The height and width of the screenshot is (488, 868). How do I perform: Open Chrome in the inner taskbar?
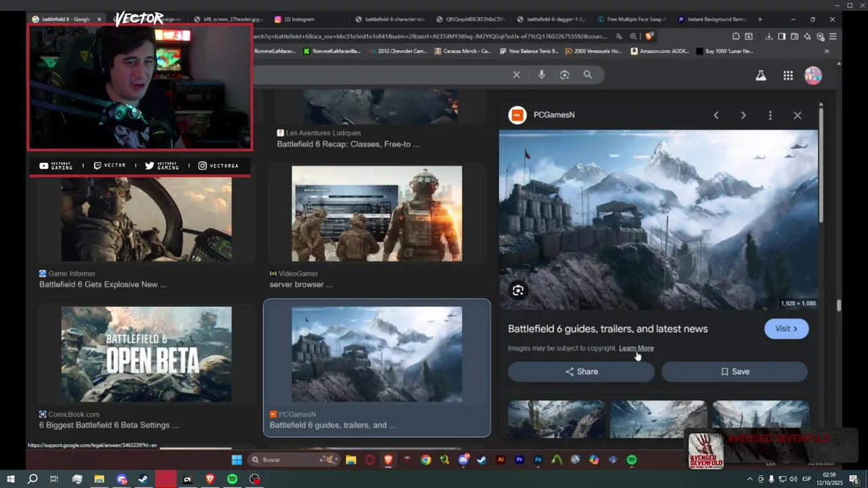(x=425, y=460)
